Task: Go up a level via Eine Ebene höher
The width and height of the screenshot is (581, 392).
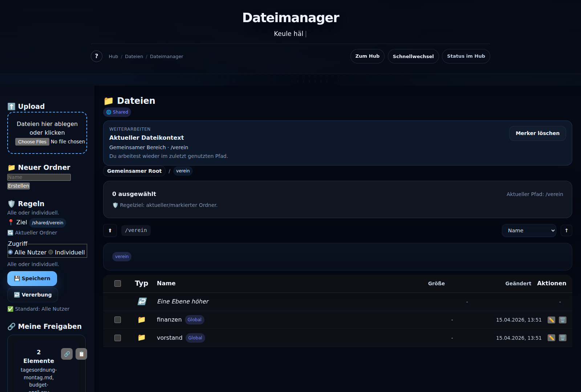Action: point(183,301)
